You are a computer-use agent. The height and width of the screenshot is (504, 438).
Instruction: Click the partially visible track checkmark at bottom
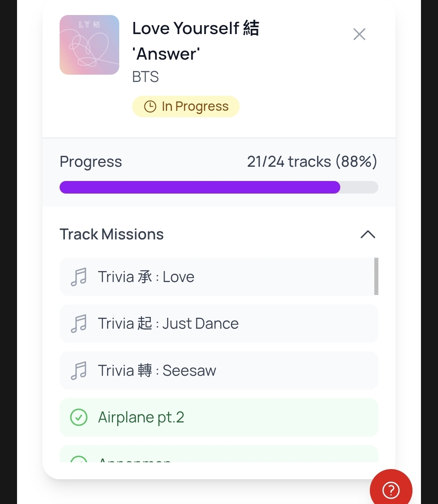[79, 460]
